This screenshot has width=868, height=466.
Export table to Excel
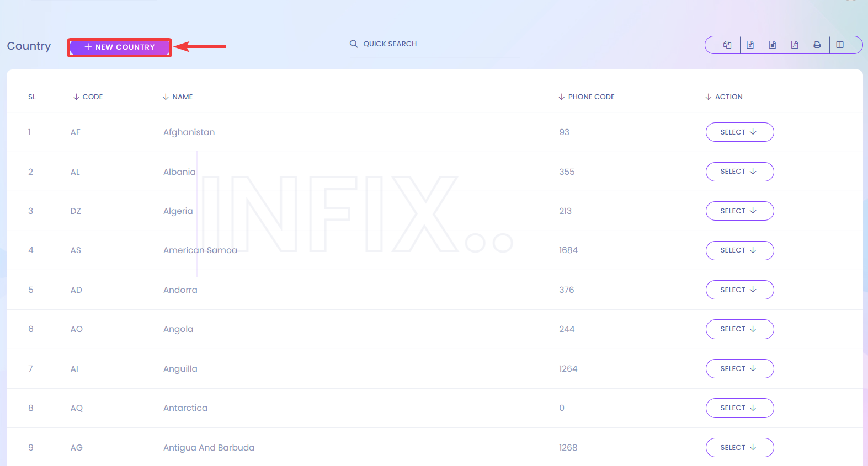click(750, 45)
